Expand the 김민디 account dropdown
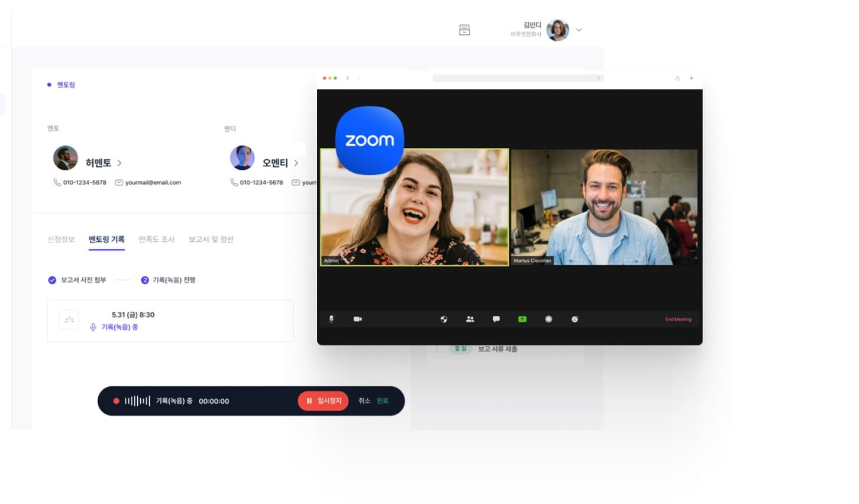The width and height of the screenshot is (859, 504). (x=579, y=30)
